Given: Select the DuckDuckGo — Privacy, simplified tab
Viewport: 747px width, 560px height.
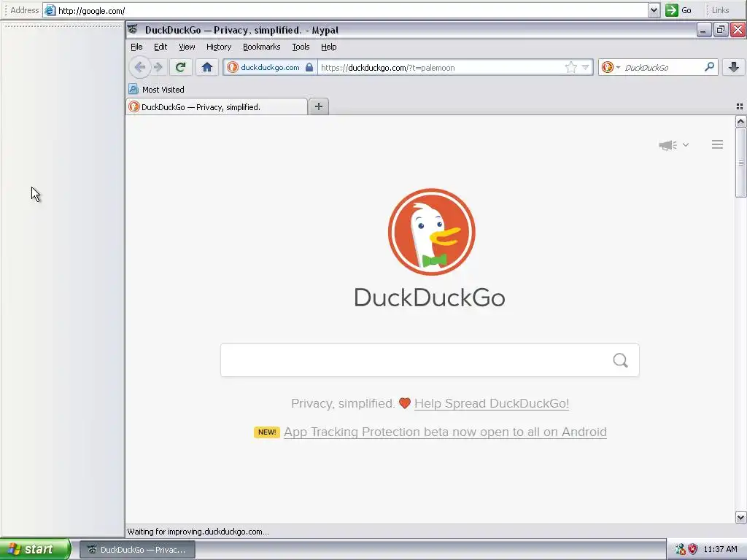Looking at the screenshot, I should click(x=217, y=106).
